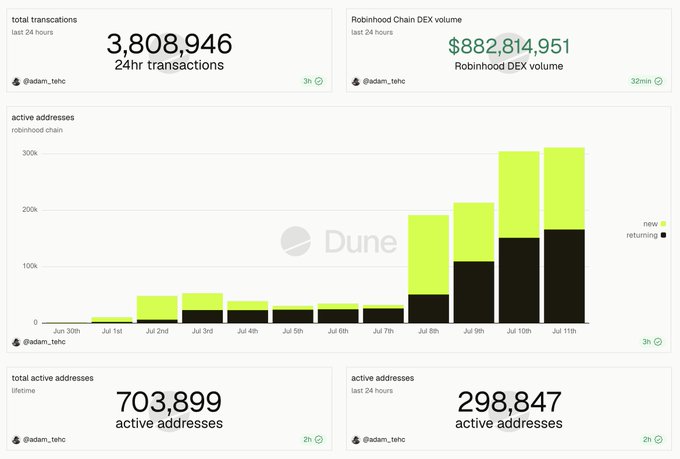The image size is (680, 459).
Task: Click the 'Jul 5th' axis label
Action: (293, 331)
